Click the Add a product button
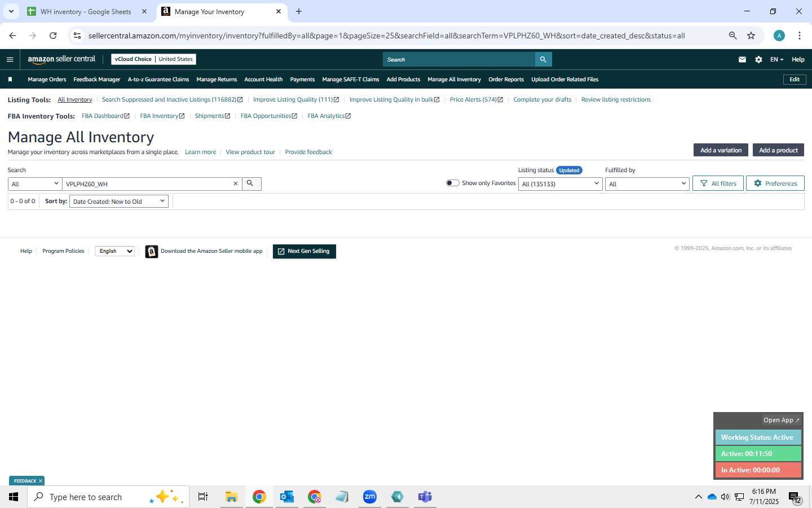 778,150
